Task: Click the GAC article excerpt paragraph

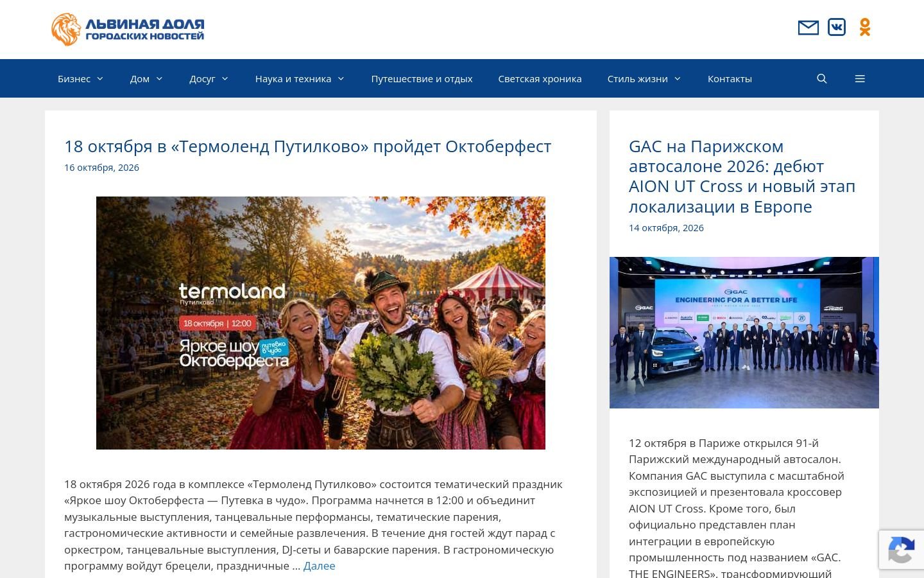Action: coord(737,508)
